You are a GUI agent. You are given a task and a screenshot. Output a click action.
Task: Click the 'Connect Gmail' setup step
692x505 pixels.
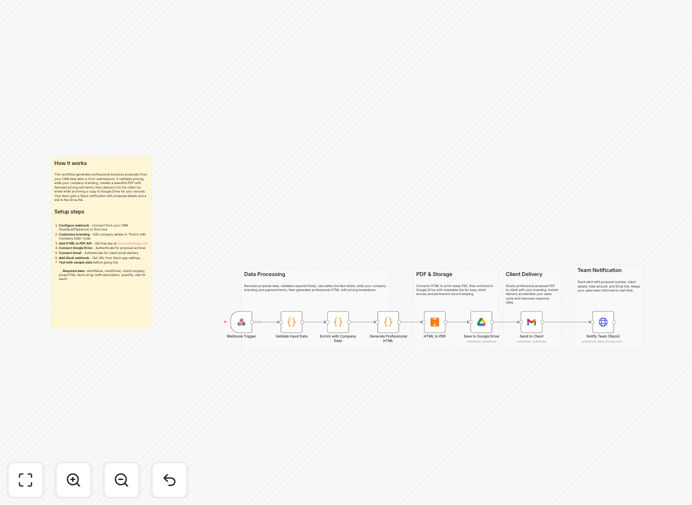[x=70, y=253]
